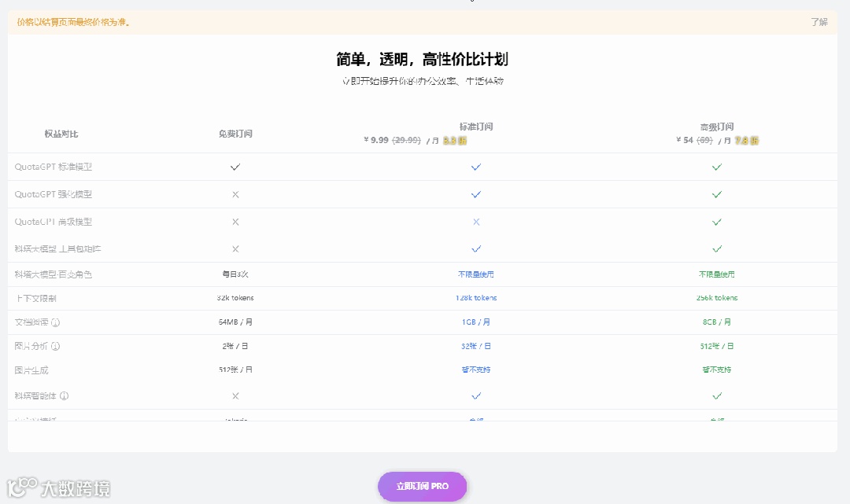This screenshot has width=850, height=504.
Task: Click free plan cross for QuotaGPT 强化模型
Action: click(235, 194)
